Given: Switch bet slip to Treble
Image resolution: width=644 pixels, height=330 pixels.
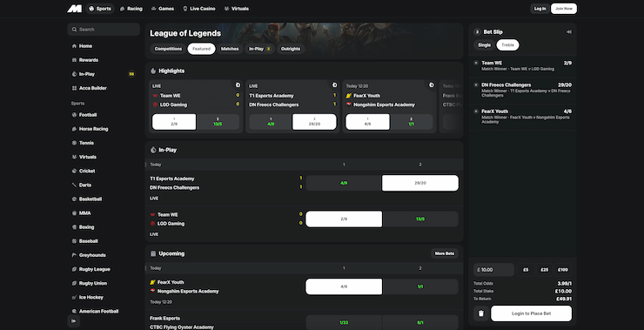Looking at the screenshot, I should pos(507,45).
